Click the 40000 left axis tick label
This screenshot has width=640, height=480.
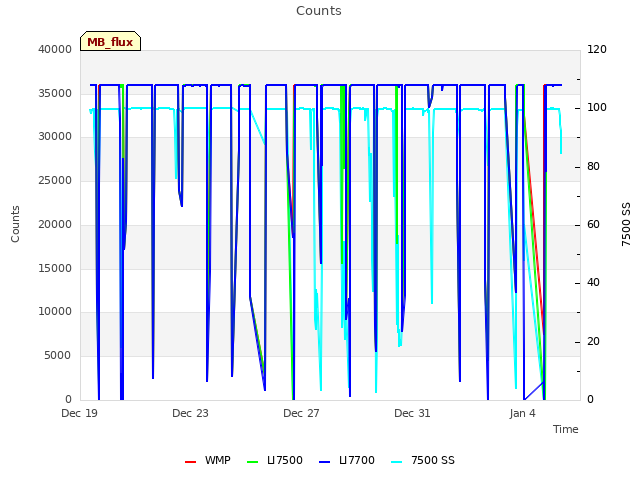[55, 49]
